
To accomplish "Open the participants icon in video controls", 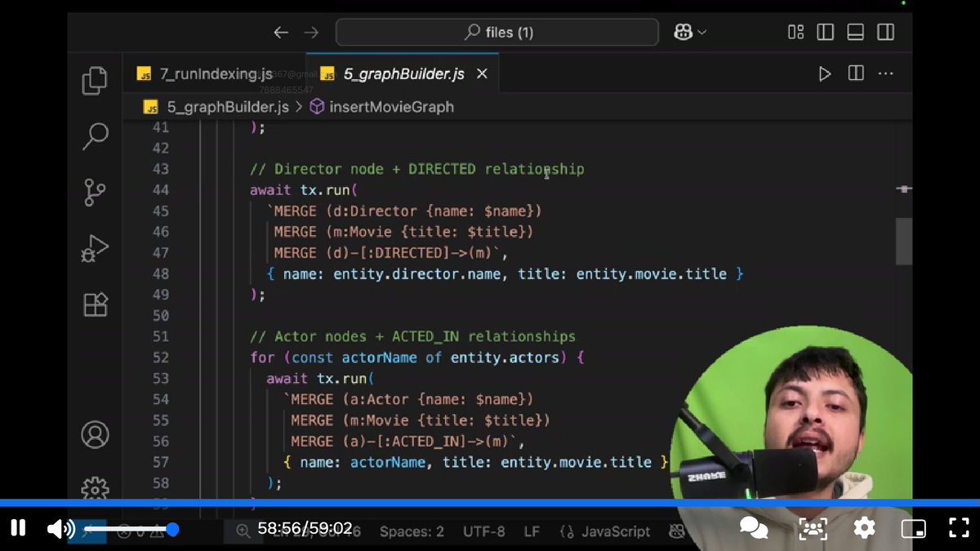I will 813,528.
